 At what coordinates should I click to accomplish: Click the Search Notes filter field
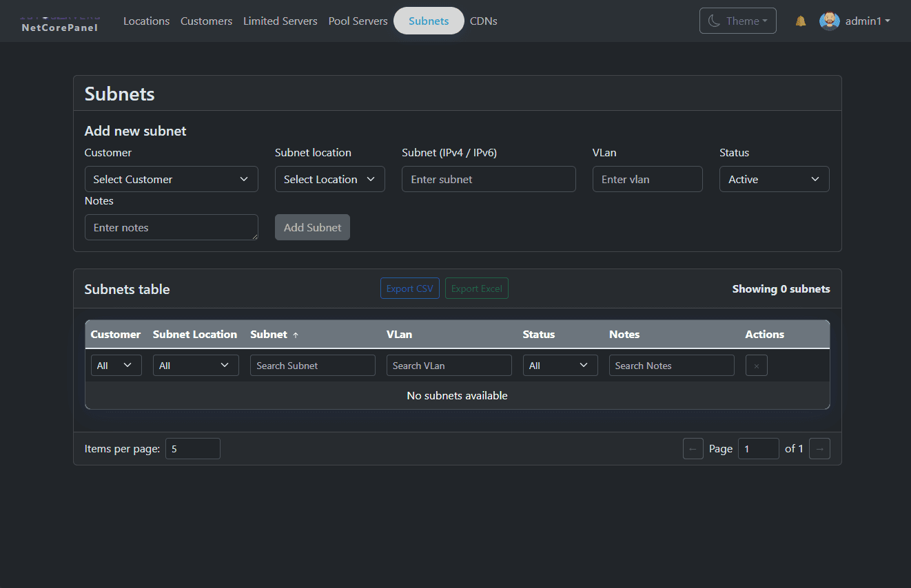click(x=672, y=366)
